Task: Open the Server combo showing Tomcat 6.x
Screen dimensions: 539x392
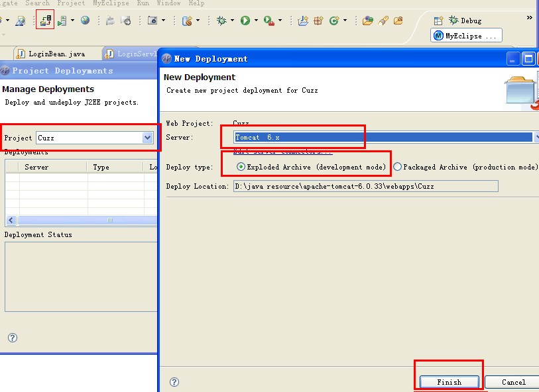Action: click(385, 137)
